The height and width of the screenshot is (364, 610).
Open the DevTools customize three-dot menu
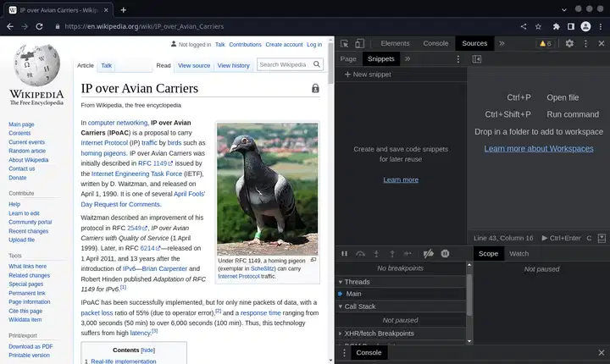point(586,43)
